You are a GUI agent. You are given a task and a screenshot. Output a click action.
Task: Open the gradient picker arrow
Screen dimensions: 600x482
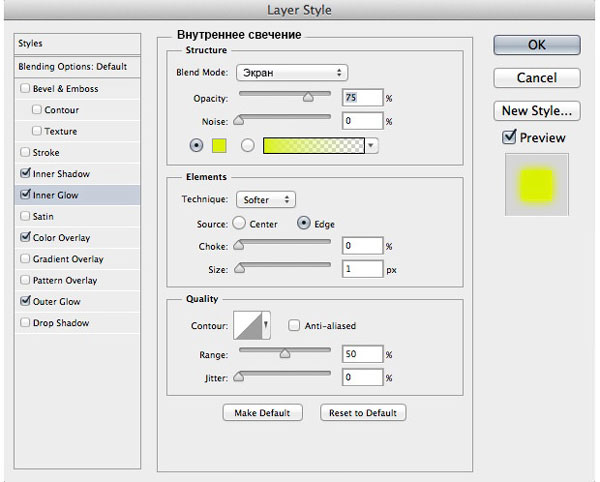tap(372, 146)
